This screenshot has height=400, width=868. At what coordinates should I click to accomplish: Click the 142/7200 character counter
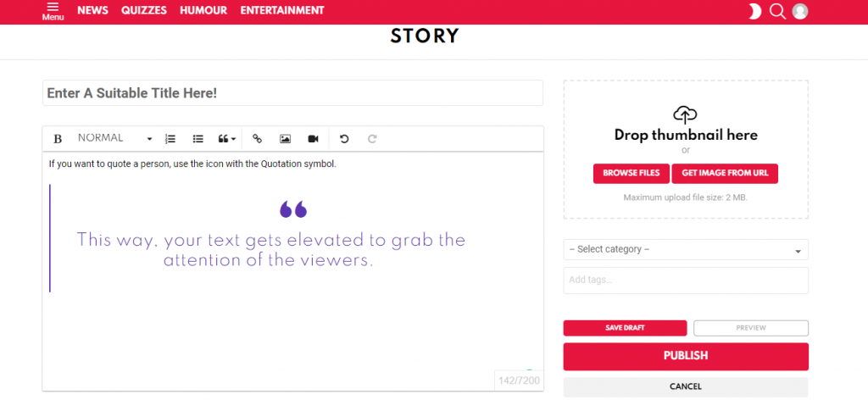coord(519,381)
